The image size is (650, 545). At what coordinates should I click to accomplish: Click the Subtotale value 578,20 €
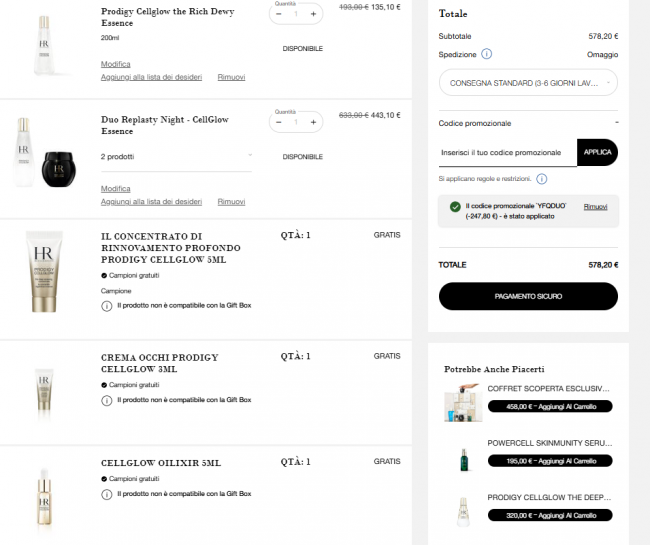point(603,36)
